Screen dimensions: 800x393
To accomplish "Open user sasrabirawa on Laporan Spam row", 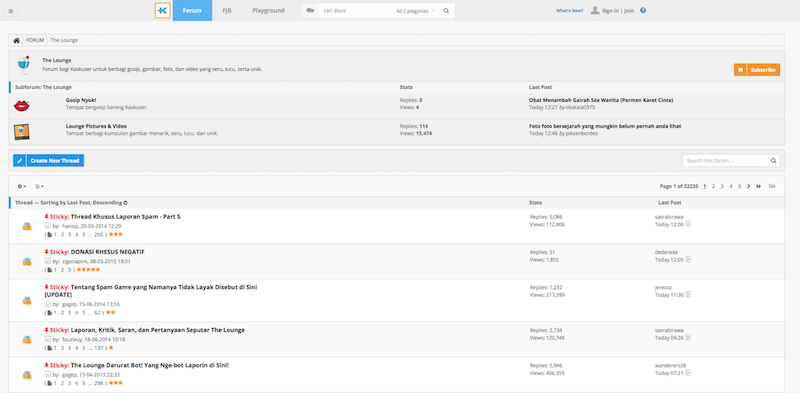I will point(669,216).
